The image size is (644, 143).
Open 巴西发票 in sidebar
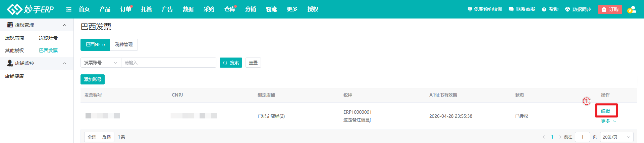pyautogui.click(x=48, y=50)
